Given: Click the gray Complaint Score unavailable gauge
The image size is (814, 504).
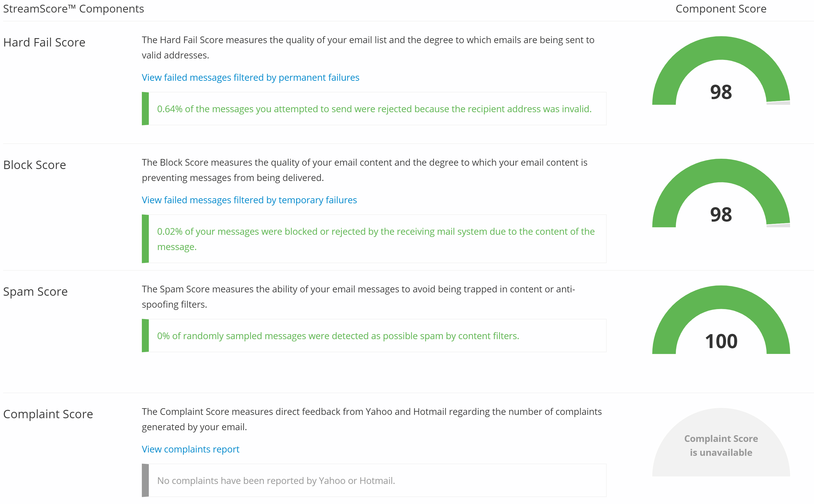Looking at the screenshot, I should [x=721, y=442].
